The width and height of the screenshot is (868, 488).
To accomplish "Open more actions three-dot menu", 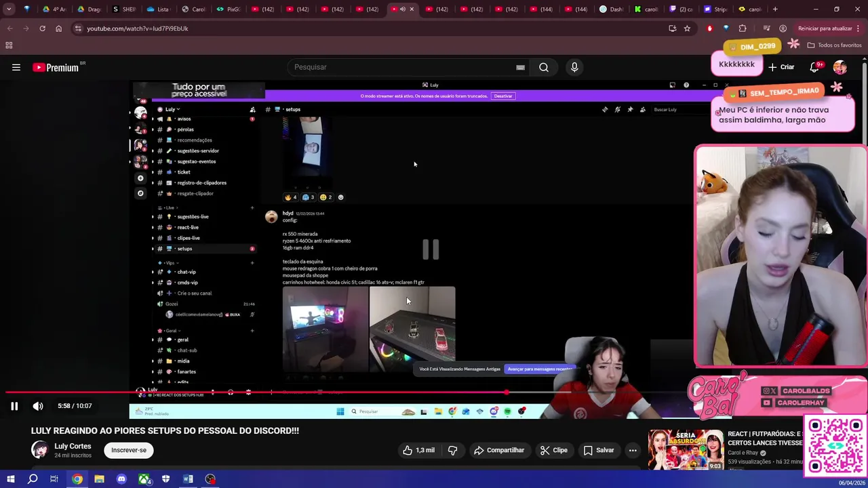I will pos(633,450).
